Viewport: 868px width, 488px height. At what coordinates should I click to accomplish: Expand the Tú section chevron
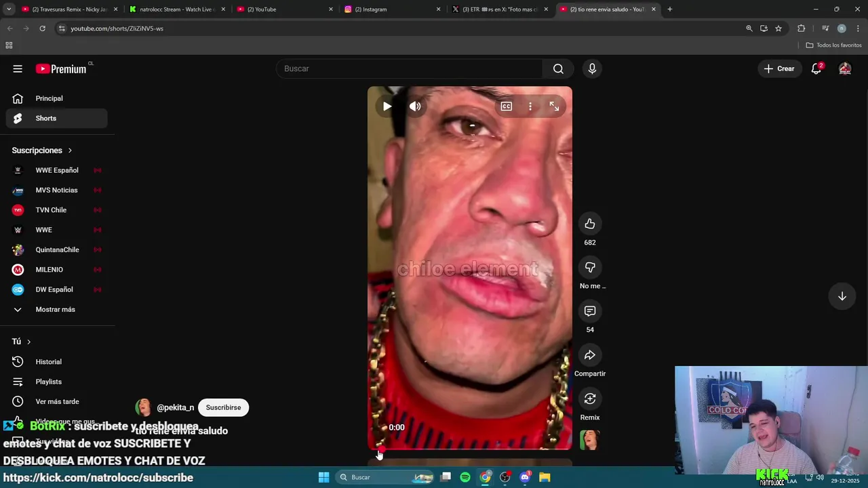[x=28, y=342]
